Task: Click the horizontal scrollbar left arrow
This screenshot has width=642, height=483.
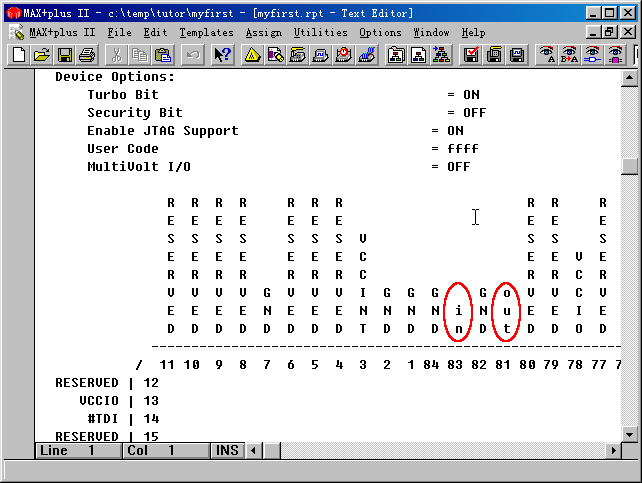Action: coord(252,451)
